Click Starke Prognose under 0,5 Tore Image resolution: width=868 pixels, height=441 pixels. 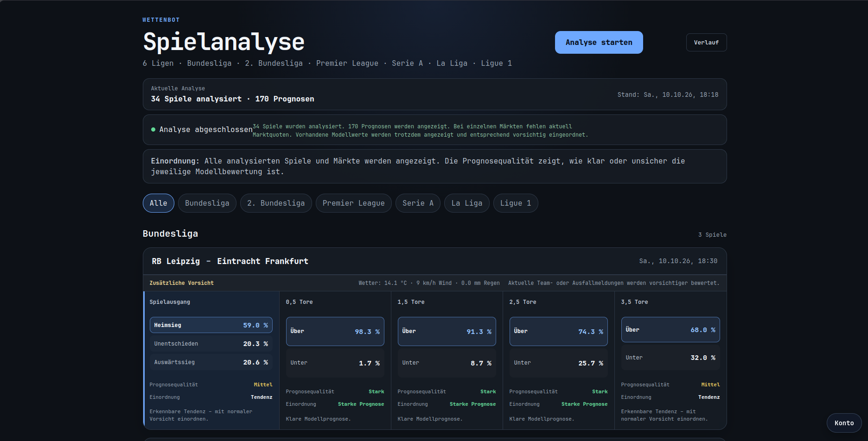click(x=361, y=404)
